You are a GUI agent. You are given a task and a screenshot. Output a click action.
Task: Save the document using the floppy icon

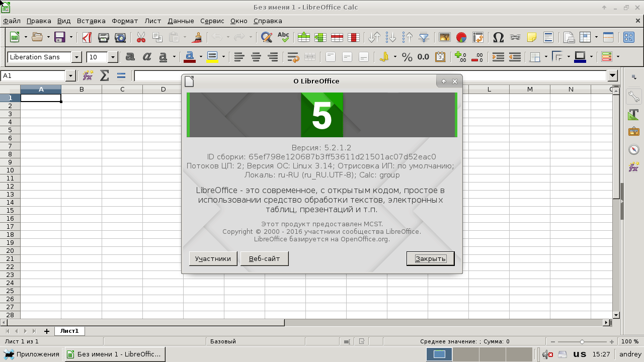[x=60, y=37]
